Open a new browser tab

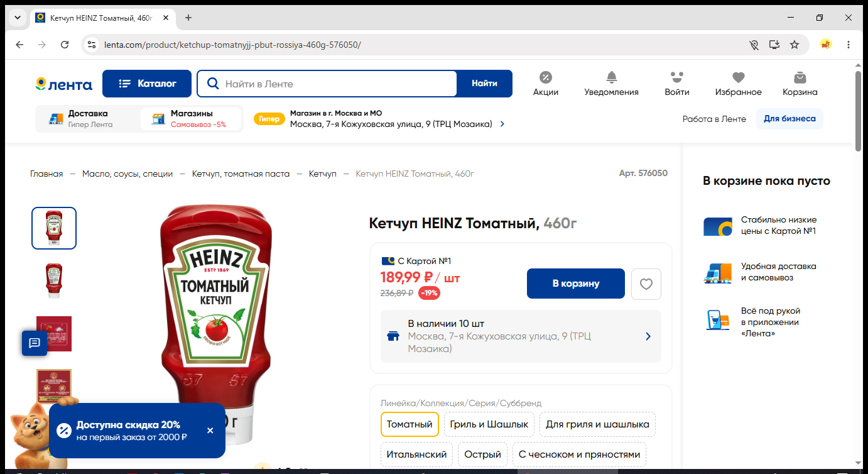pos(188,18)
